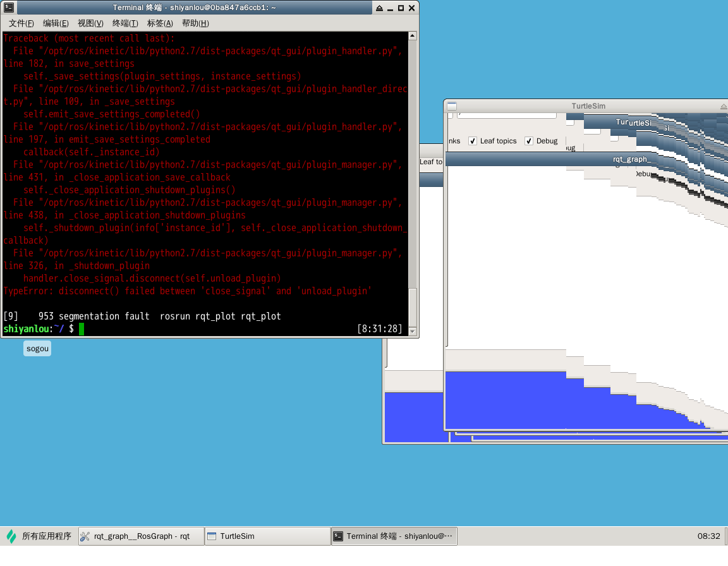
Task: Click the sogou input method indicator
Action: pos(37,349)
